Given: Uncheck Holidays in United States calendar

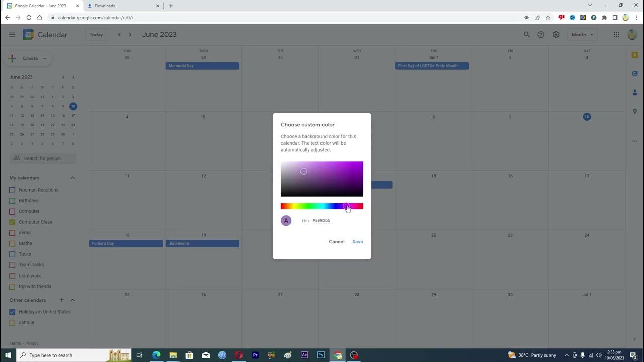Looking at the screenshot, I should click(12, 312).
